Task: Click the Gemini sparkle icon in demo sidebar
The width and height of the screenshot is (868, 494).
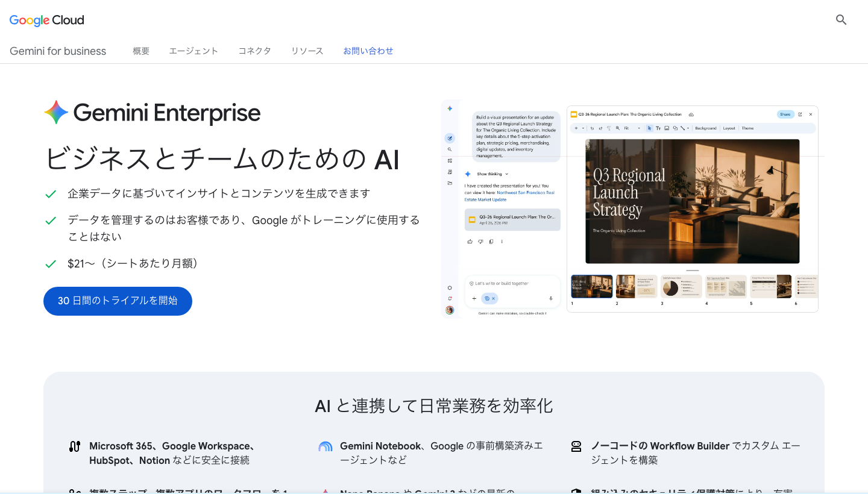Action: tap(450, 108)
